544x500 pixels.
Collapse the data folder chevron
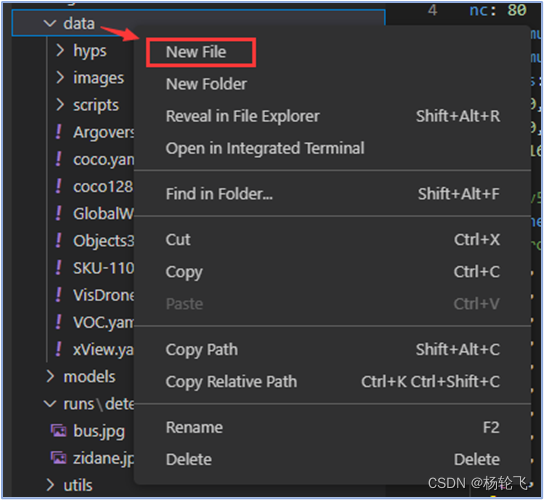[x=50, y=24]
